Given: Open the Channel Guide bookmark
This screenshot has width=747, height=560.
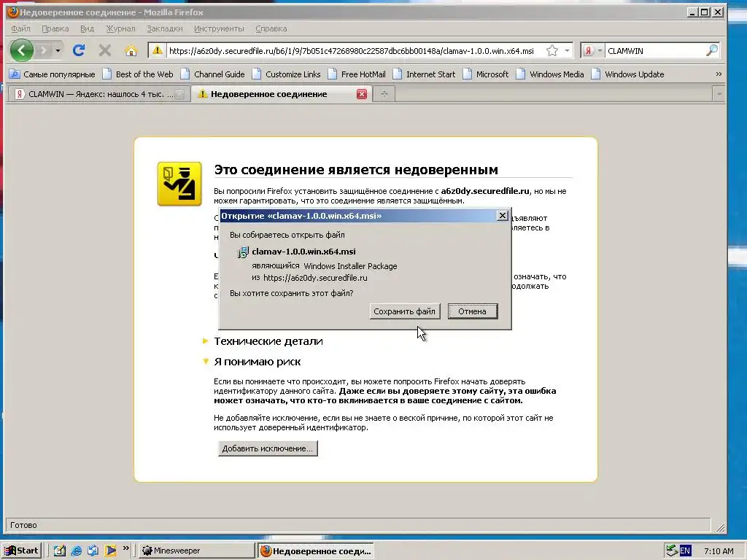Looking at the screenshot, I should tap(213, 74).
